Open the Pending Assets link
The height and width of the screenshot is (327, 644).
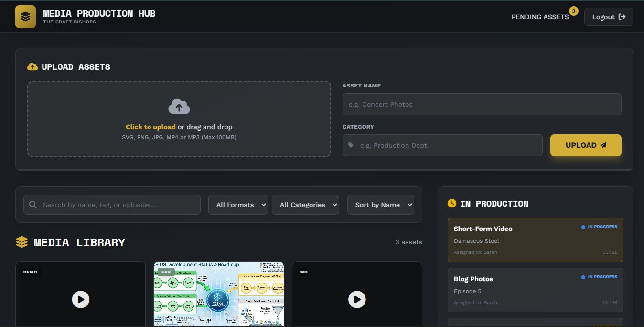[540, 17]
